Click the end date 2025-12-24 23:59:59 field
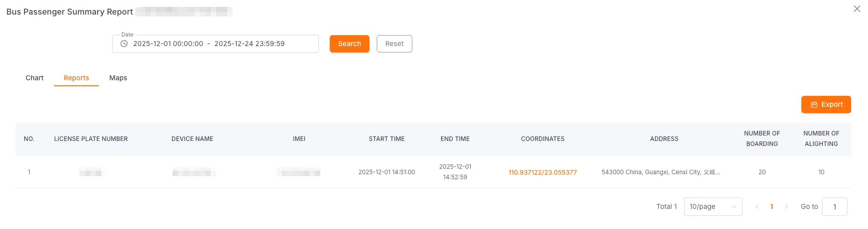The image size is (868, 229). click(x=249, y=44)
